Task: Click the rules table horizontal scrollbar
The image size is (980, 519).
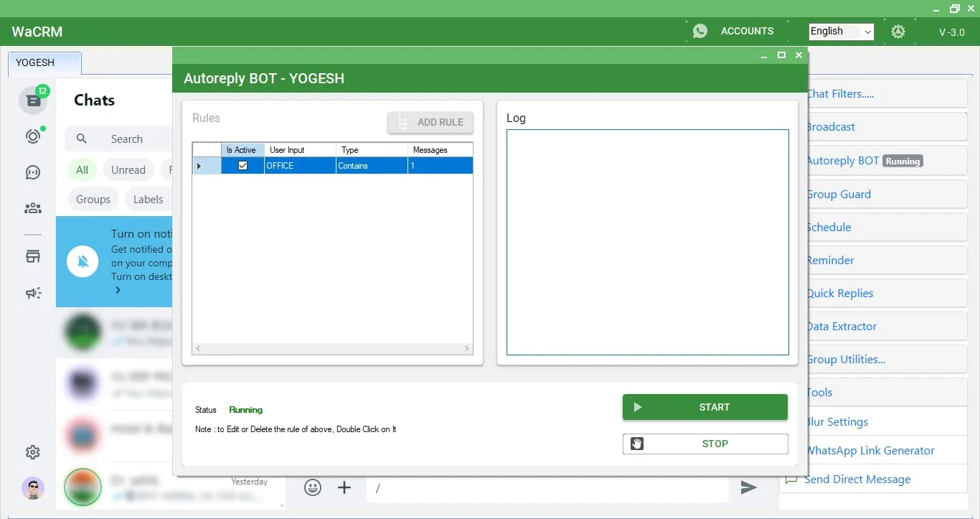Action: pos(333,349)
